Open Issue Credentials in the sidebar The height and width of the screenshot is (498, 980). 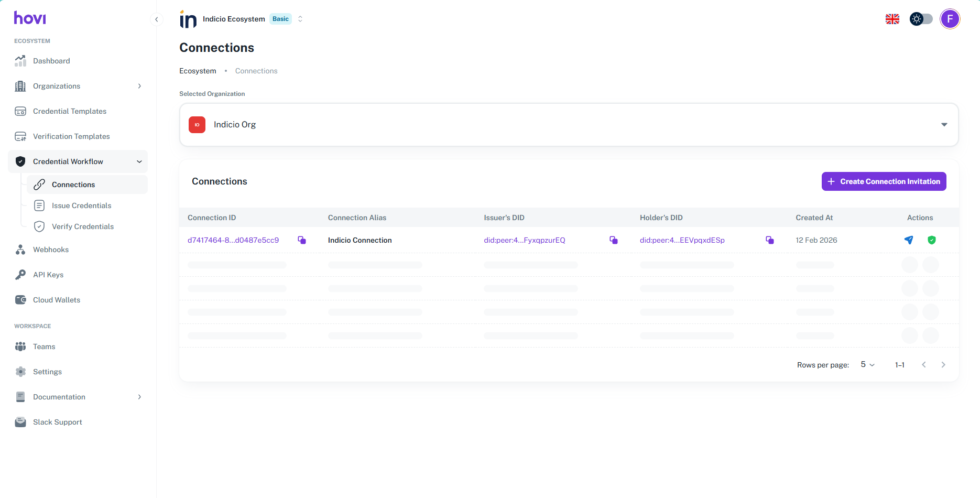tap(81, 205)
